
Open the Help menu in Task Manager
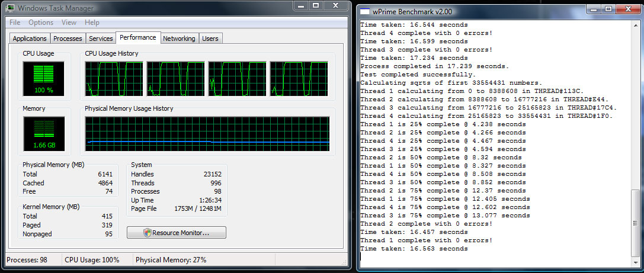click(x=92, y=23)
